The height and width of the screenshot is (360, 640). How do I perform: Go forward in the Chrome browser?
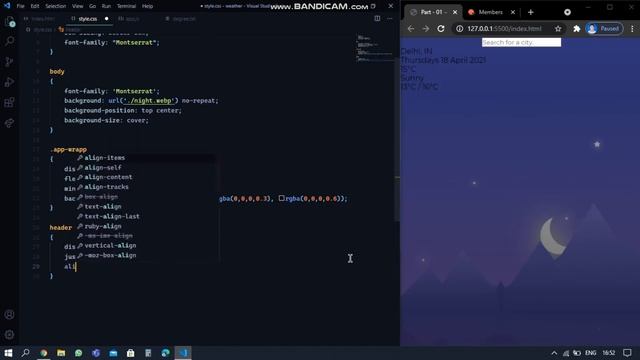426,29
